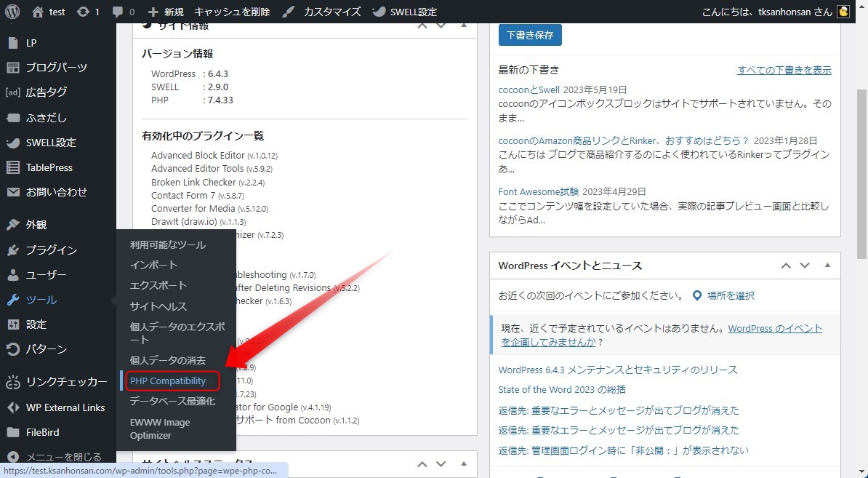The image size is (868, 478).
Task: Select EWWW Image Optimizer submenu item
Action: tap(160, 429)
